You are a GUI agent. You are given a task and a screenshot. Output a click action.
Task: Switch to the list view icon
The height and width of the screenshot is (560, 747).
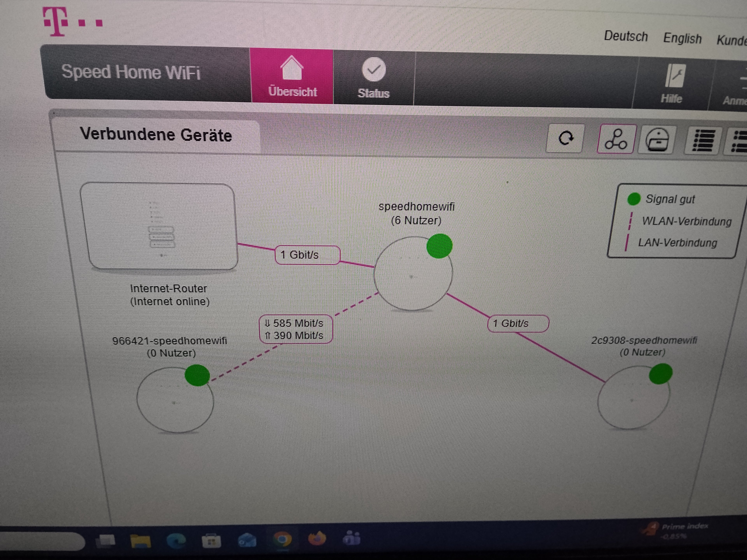coord(704,140)
